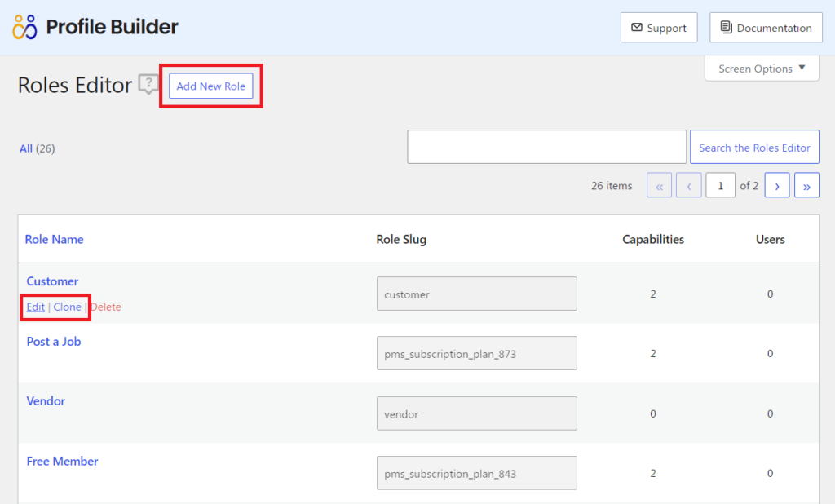Click the Users column header
Viewport: 835px width, 504px height.
click(770, 240)
